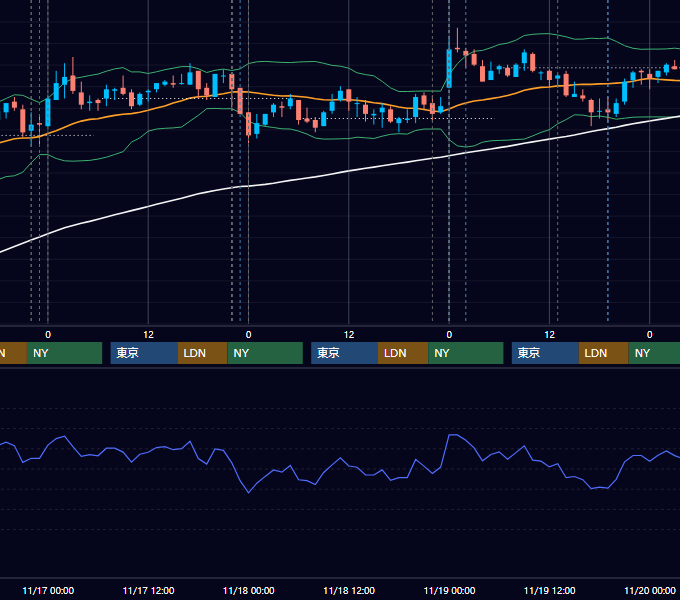
Task: Select the LDN session block on 11/18
Action: (403, 353)
